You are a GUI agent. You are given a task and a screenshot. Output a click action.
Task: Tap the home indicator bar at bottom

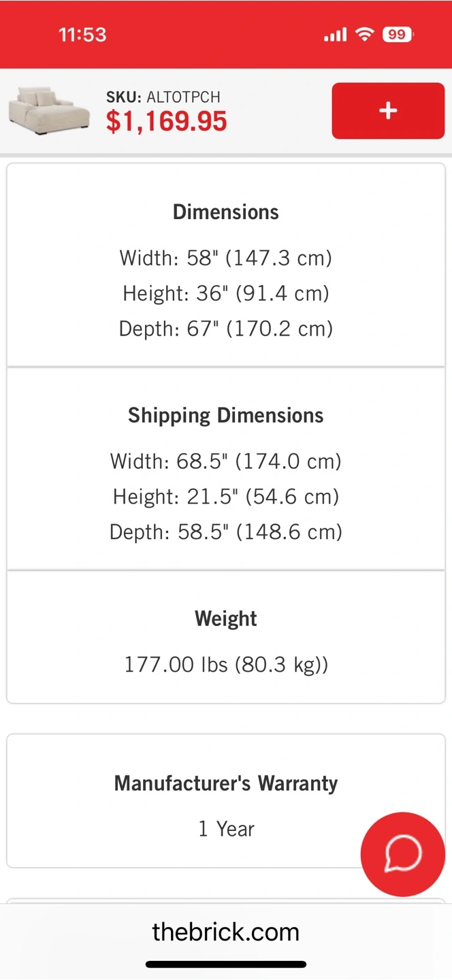[226, 964]
